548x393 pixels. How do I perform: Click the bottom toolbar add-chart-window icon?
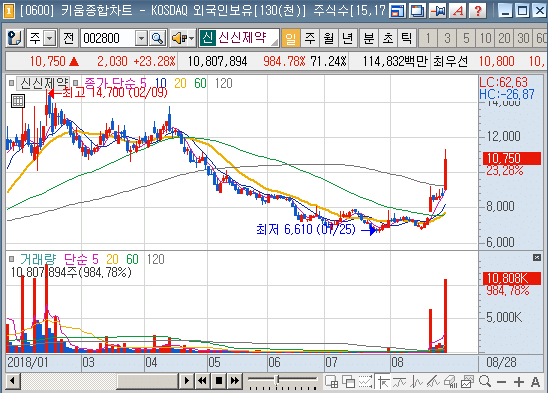[x=331, y=382]
